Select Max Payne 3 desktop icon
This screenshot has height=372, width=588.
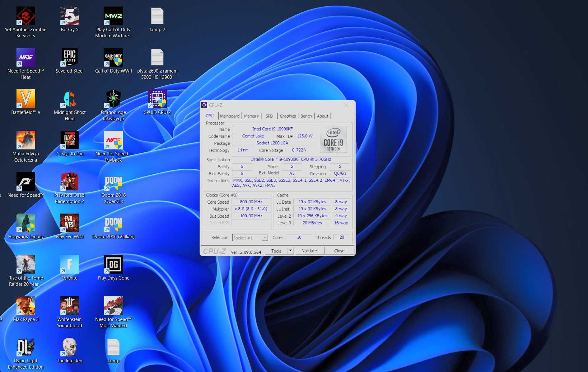26,309
